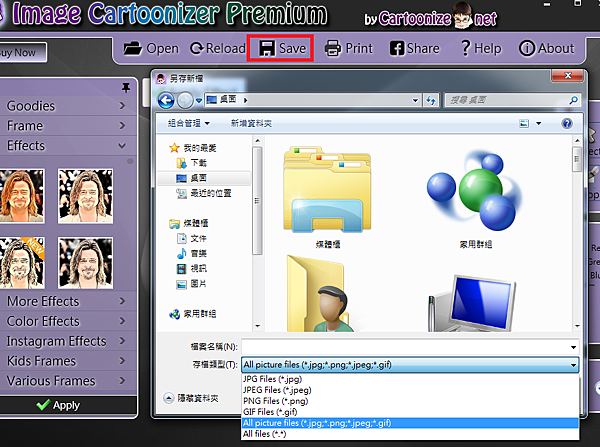600x447 pixels.
Task: Select the bottom-right effect thumbnail
Action: click(85, 263)
